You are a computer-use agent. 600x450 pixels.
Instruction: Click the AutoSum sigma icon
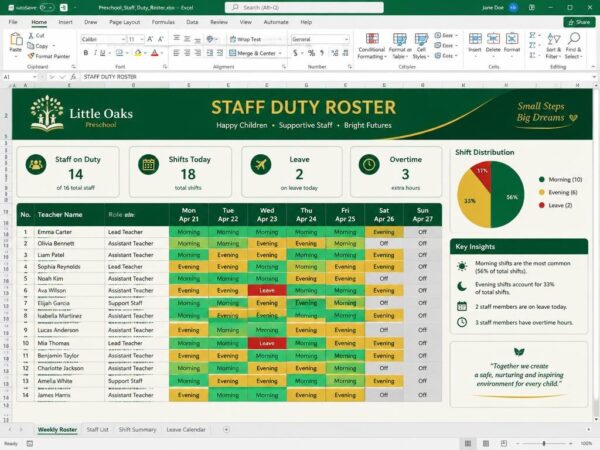point(532,35)
